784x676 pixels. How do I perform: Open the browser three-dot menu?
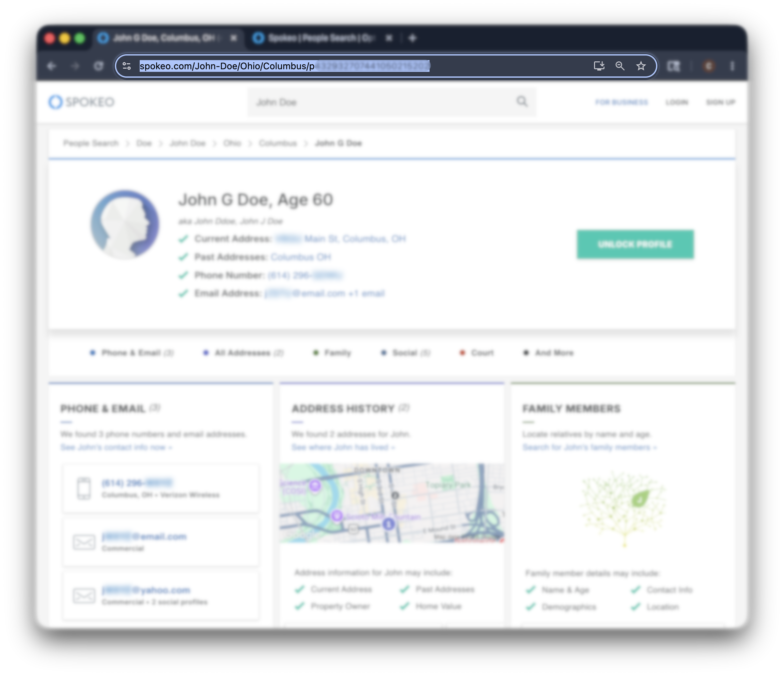tap(732, 66)
